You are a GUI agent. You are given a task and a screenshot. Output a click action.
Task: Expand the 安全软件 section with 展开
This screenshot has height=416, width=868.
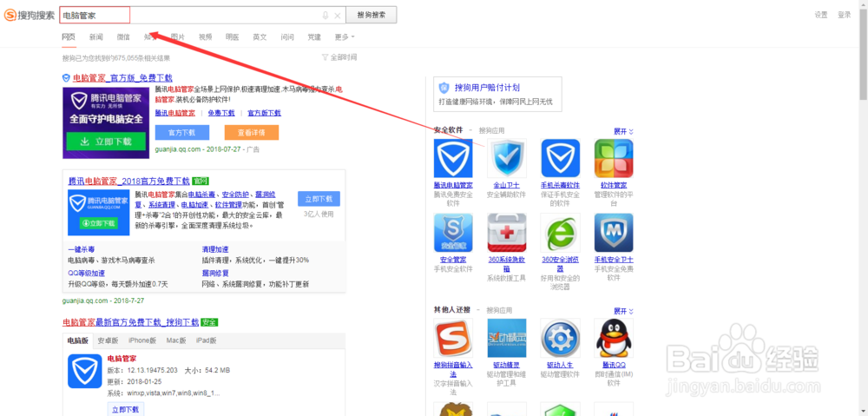[x=623, y=131]
